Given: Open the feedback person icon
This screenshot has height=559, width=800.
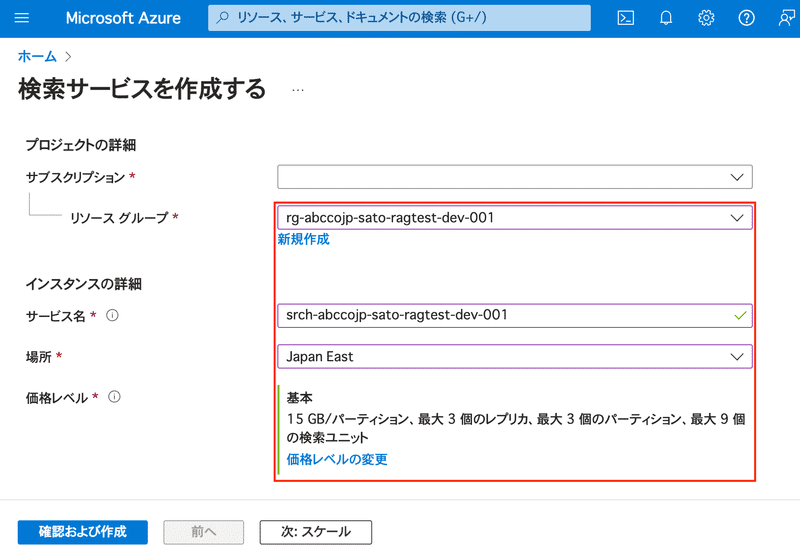Looking at the screenshot, I should 786,18.
